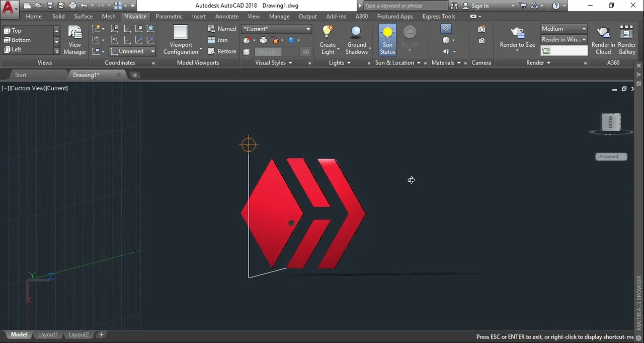
Task: Open the Home ribbon tab
Action: (34, 16)
